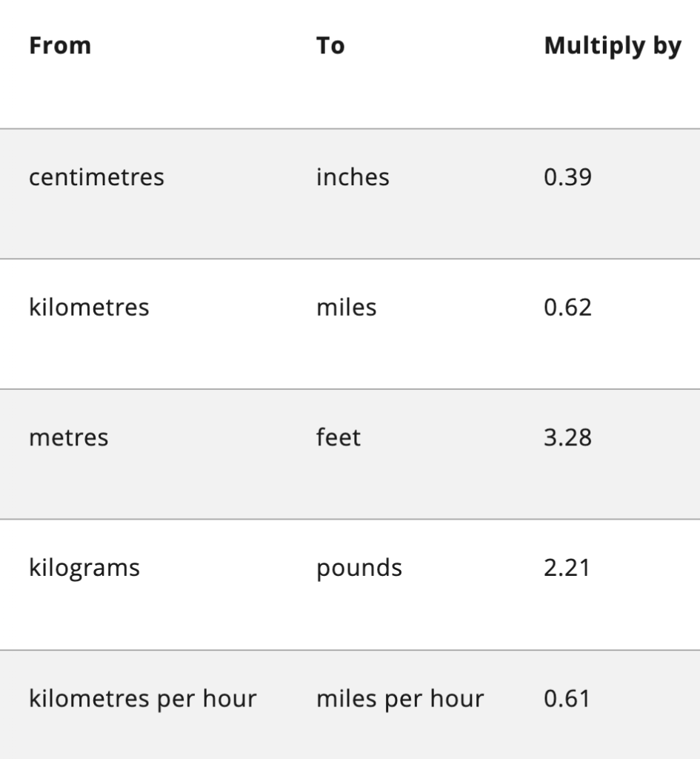The width and height of the screenshot is (700, 759).
Task: Click the "Multiply by" column header
Action: [x=612, y=46]
